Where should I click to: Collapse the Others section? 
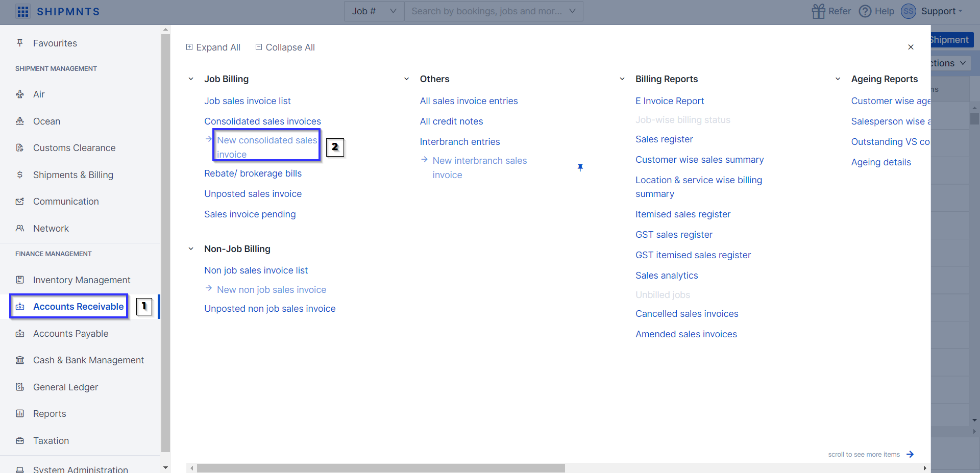[x=406, y=79]
